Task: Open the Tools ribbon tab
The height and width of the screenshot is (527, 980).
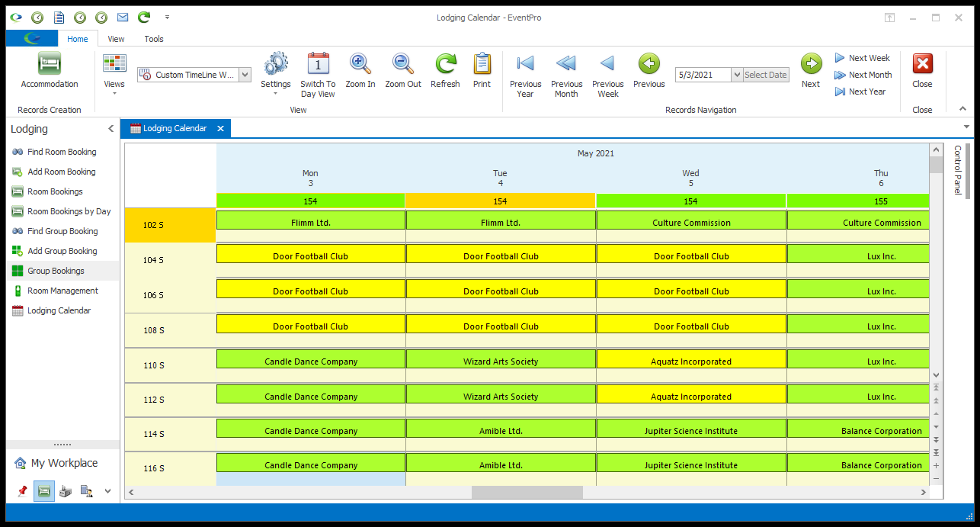Action: [x=154, y=39]
